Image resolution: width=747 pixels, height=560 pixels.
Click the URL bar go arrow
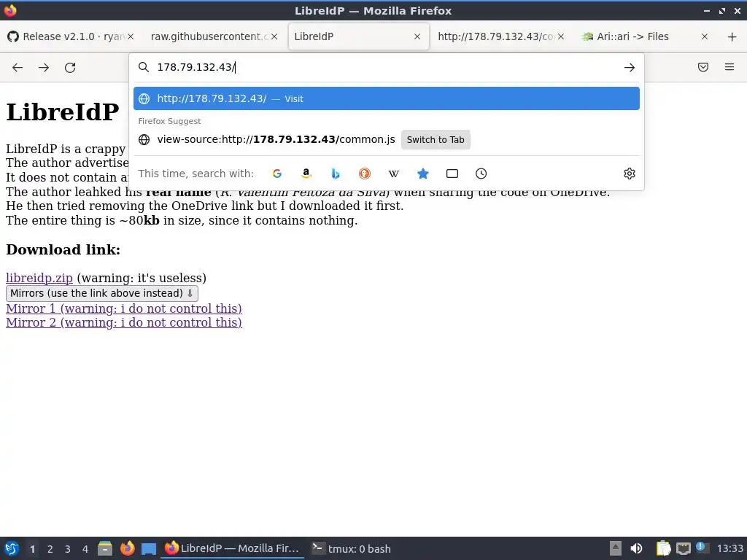pyautogui.click(x=630, y=68)
